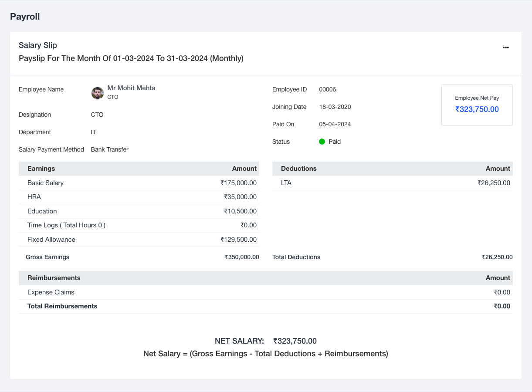Viewport: 532px width, 392px height.
Task: Click Mohit Mehta's profile avatar
Action: [97, 93]
